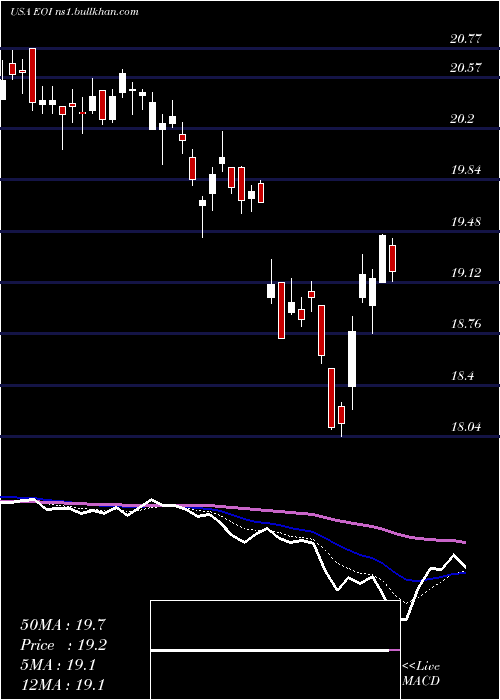Click the tall white candle rising from 18.4
This screenshot has width=500, height=700.
(x=352, y=359)
